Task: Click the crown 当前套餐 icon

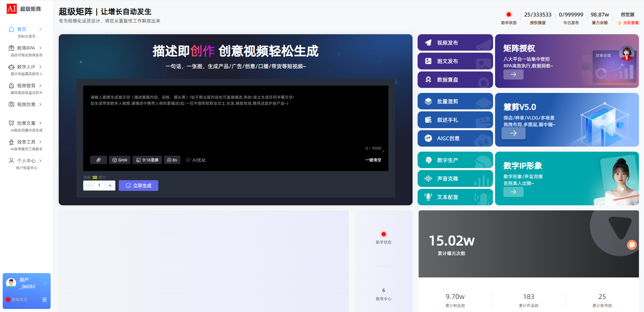Action: [x=619, y=23]
